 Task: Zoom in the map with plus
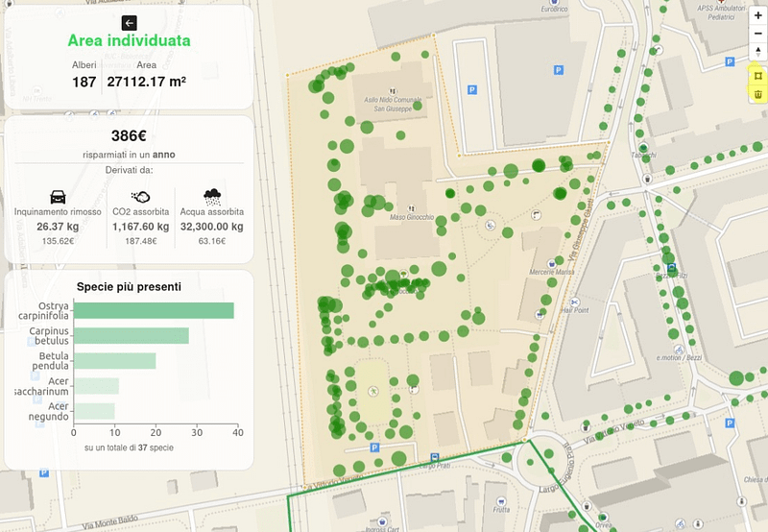(x=758, y=15)
